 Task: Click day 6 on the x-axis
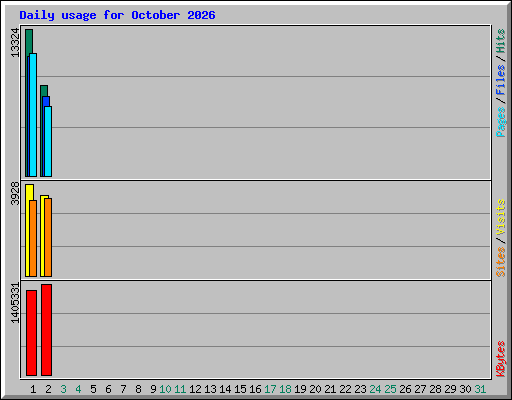[108, 389]
